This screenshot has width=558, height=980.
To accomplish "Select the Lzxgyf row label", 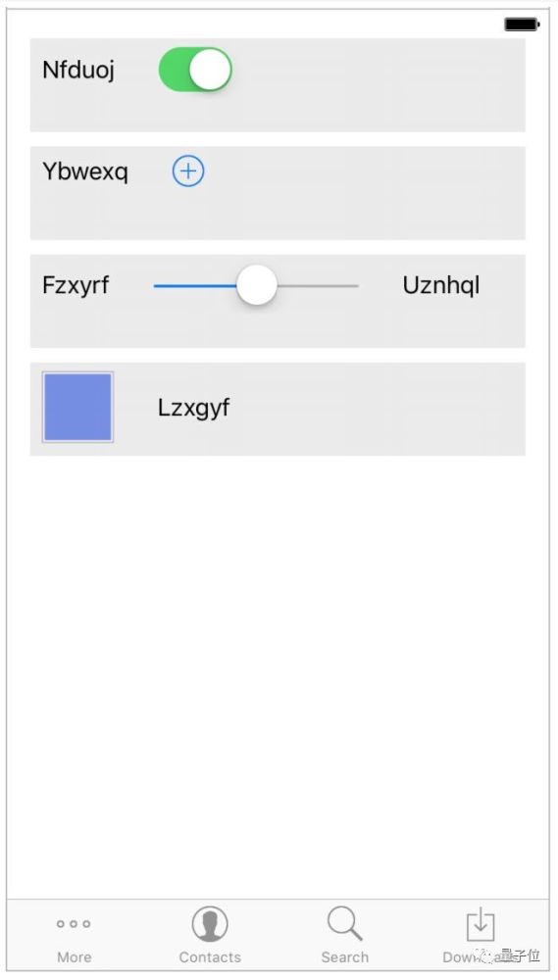I will click(193, 408).
